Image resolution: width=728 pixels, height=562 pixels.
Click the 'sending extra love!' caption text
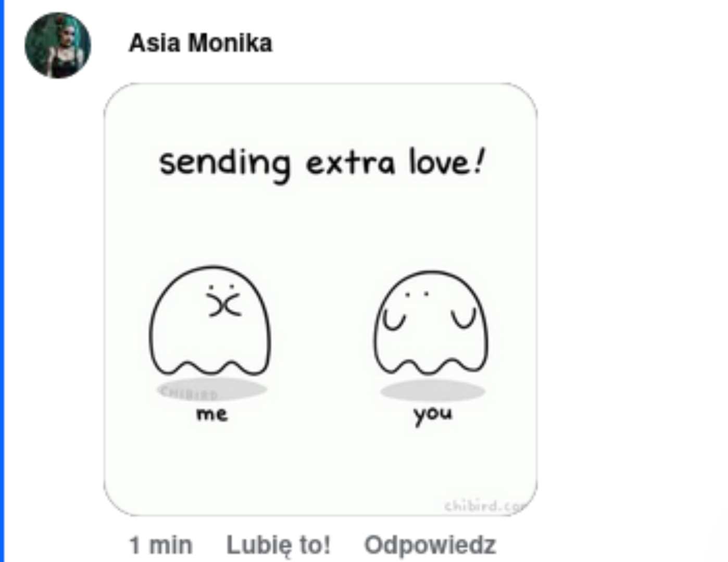pos(322,163)
